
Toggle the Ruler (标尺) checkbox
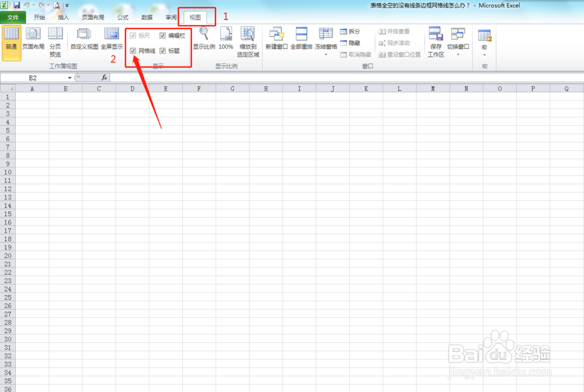tap(133, 36)
